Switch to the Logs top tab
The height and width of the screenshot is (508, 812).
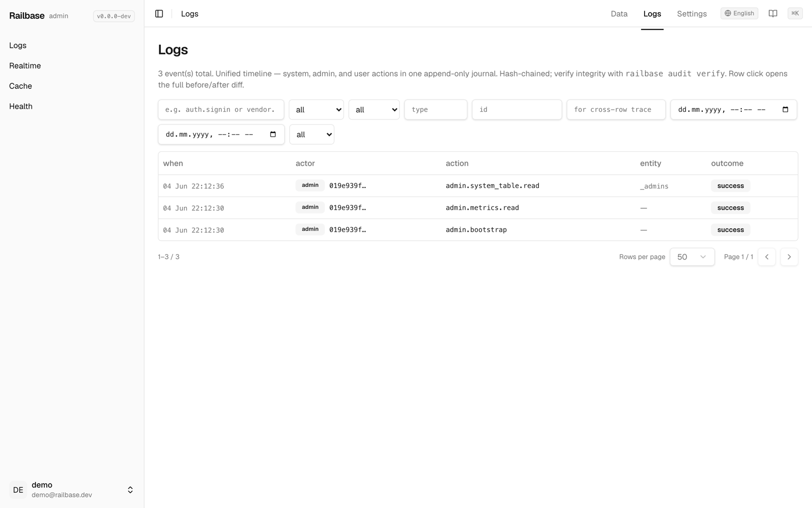click(652, 14)
